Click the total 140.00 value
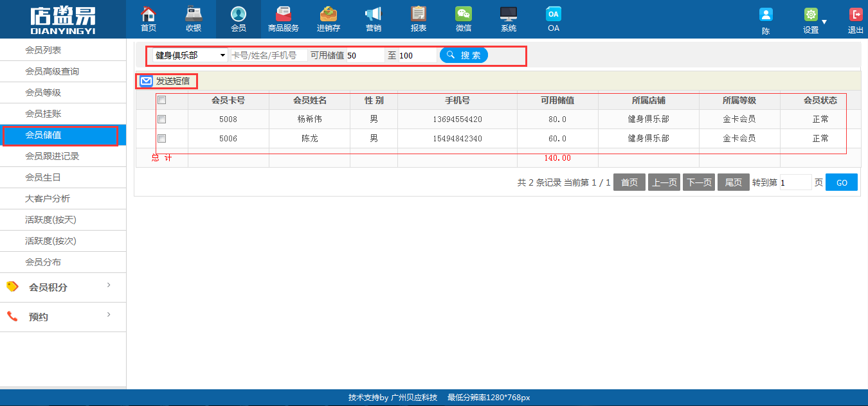 click(x=557, y=158)
